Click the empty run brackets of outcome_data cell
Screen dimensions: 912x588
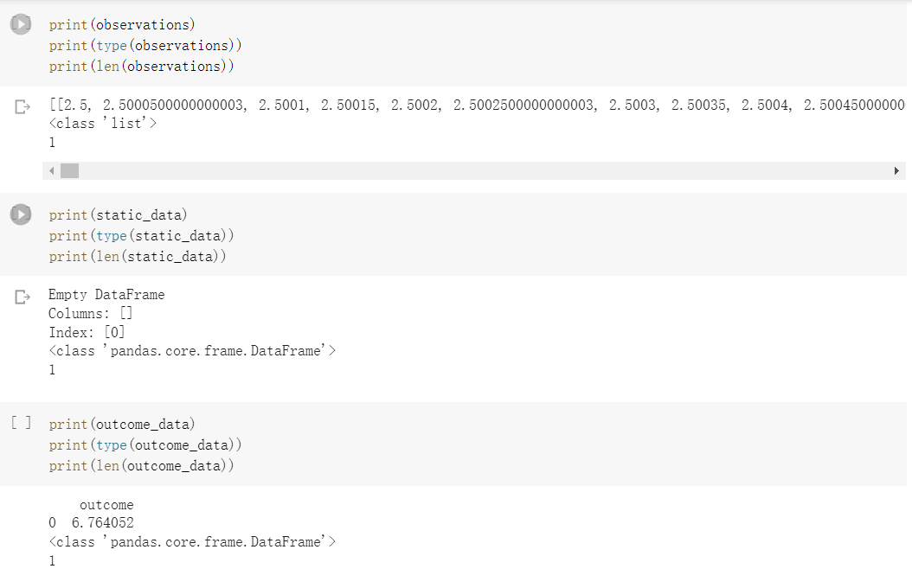click(20, 423)
